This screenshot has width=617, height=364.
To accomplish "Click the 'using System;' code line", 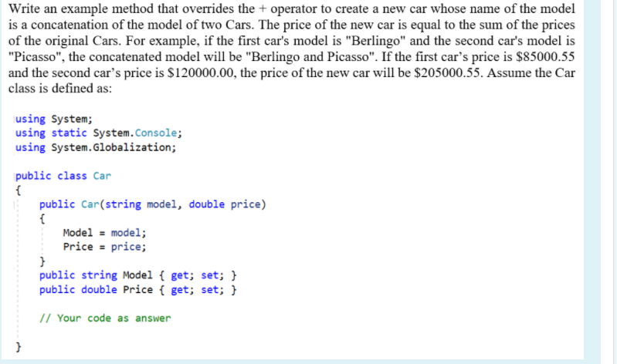I will (x=54, y=119).
